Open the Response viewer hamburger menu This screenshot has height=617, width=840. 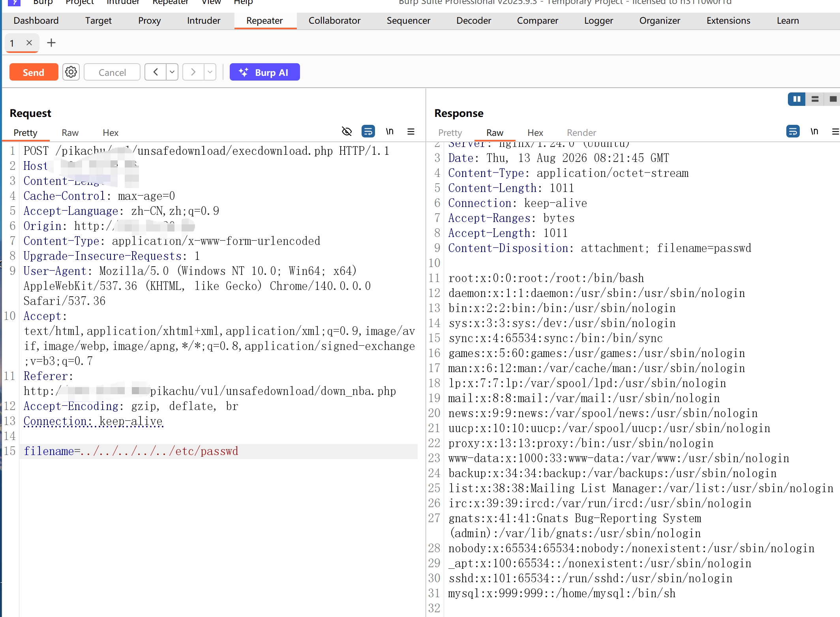(x=835, y=132)
